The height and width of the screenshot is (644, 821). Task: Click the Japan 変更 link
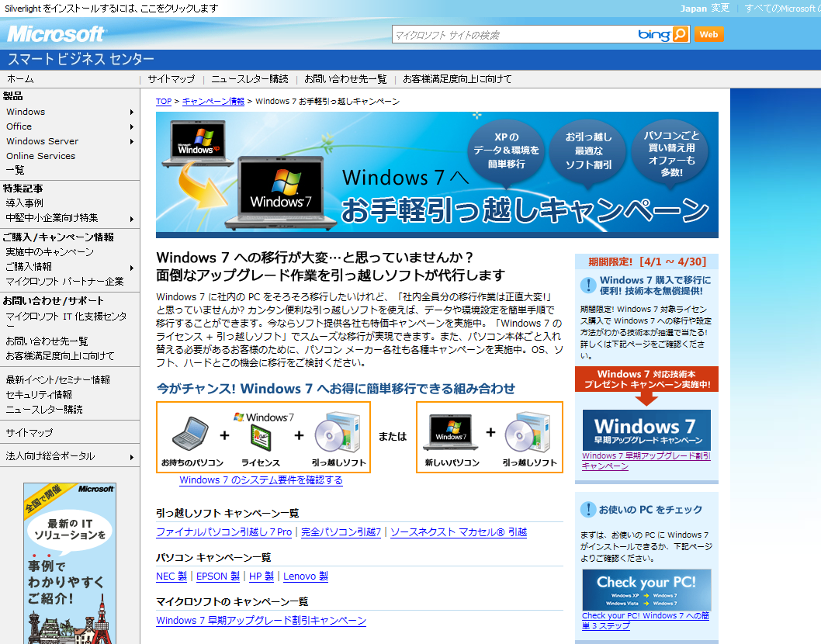click(705, 9)
